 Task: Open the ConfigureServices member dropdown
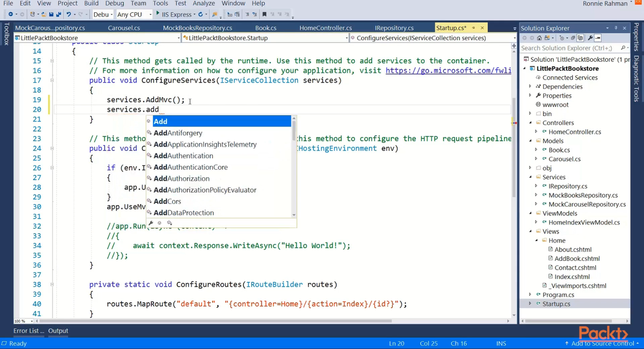(433, 38)
